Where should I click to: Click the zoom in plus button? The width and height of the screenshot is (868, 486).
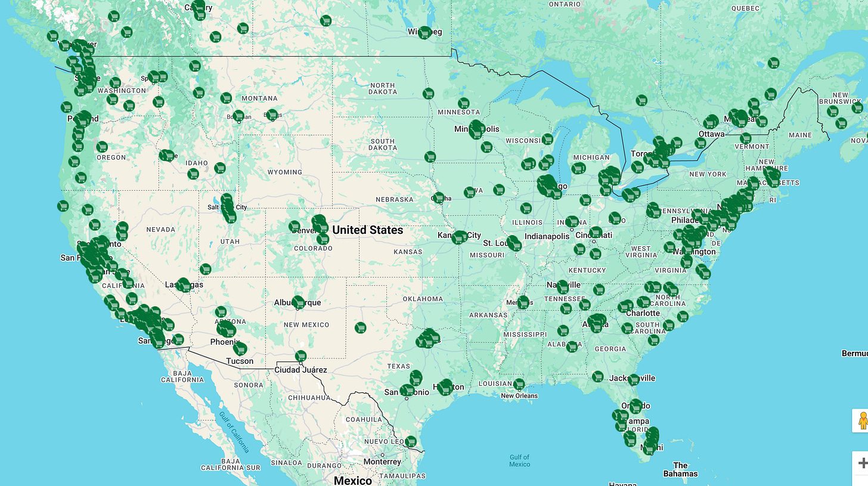pos(862,463)
